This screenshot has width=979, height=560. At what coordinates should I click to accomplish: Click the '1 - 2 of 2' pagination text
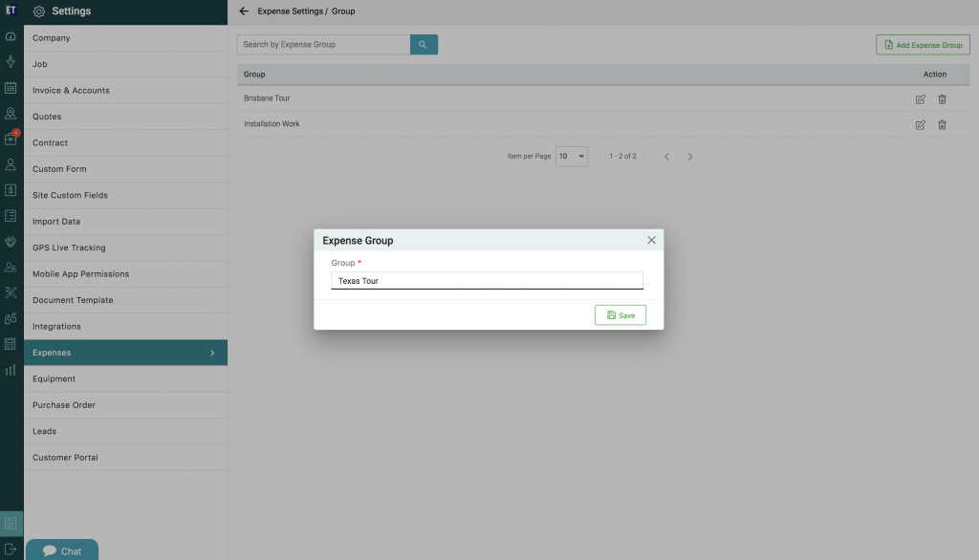point(622,156)
